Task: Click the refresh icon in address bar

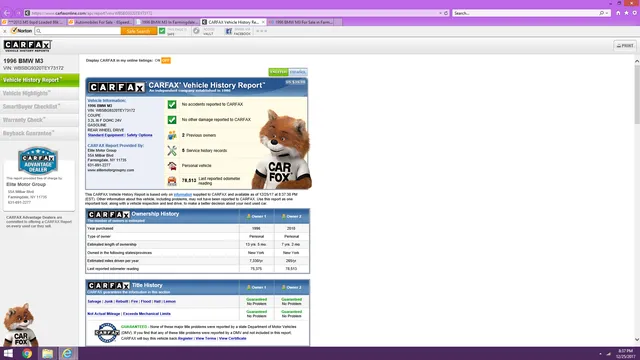Action: click(446, 13)
